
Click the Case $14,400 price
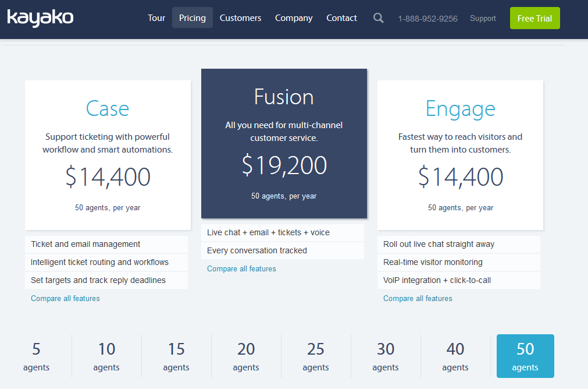tap(108, 176)
